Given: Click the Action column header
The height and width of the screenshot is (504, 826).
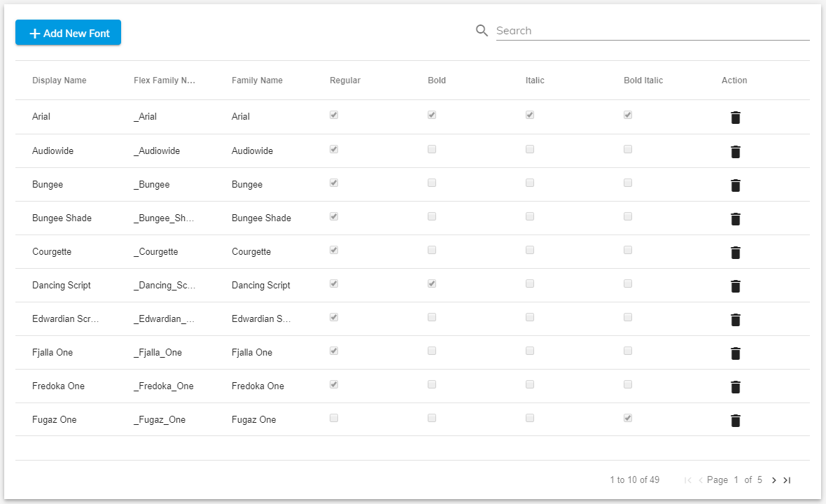Looking at the screenshot, I should coord(734,80).
